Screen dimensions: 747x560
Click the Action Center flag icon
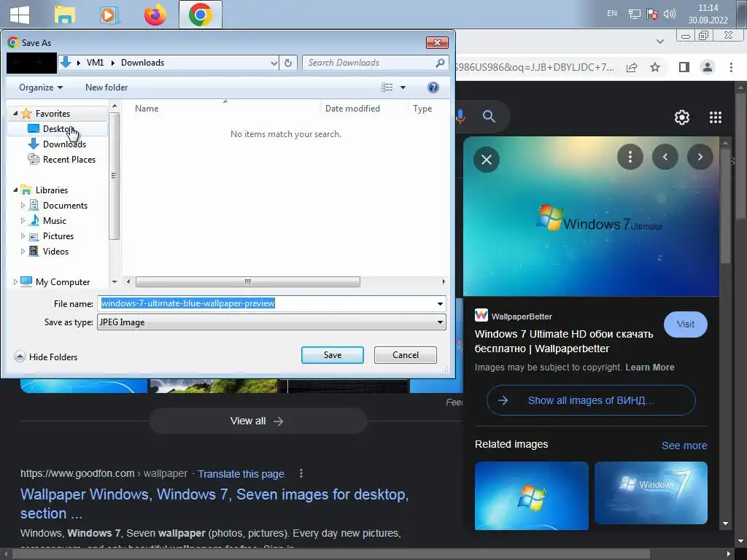click(651, 14)
